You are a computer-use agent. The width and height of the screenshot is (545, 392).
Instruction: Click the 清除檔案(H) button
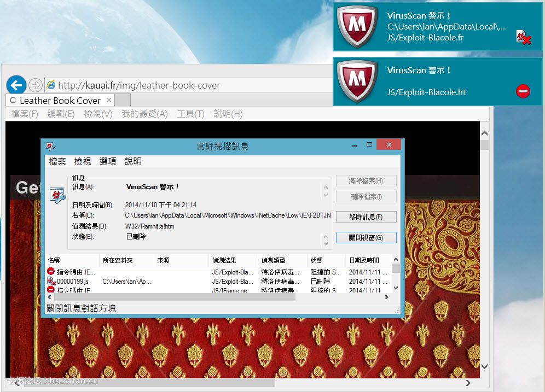366,181
